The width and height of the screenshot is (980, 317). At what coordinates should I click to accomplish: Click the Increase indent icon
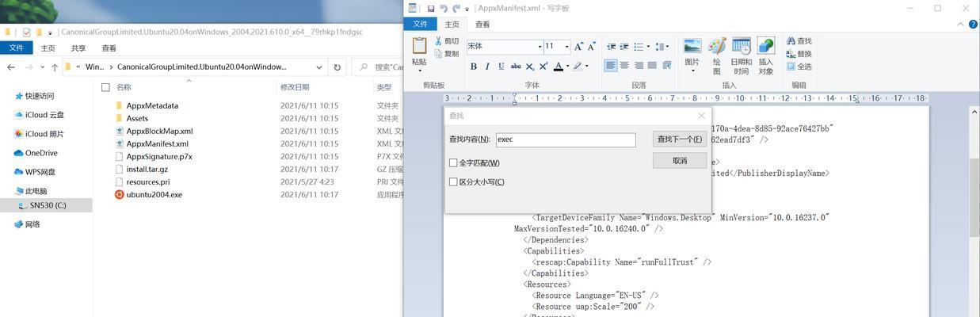pyautogui.click(x=625, y=47)
